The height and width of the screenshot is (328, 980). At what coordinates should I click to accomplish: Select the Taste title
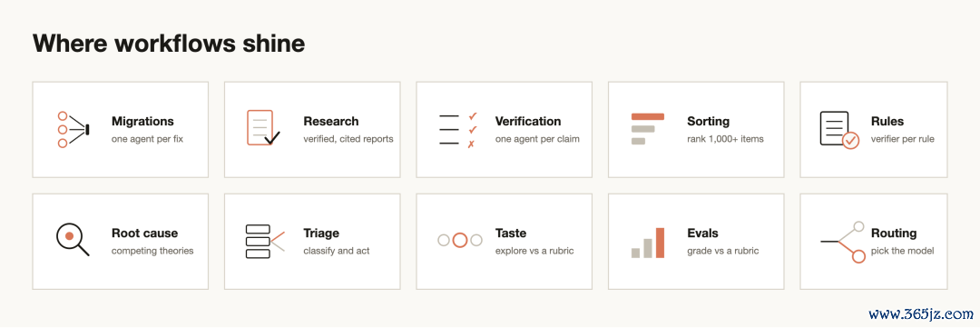511,234
